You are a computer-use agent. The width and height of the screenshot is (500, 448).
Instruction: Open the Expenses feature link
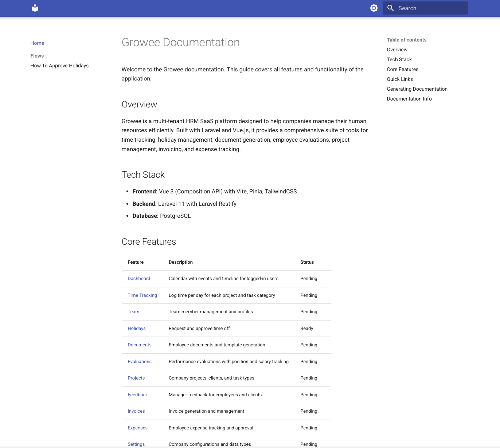tap(138, 428)
